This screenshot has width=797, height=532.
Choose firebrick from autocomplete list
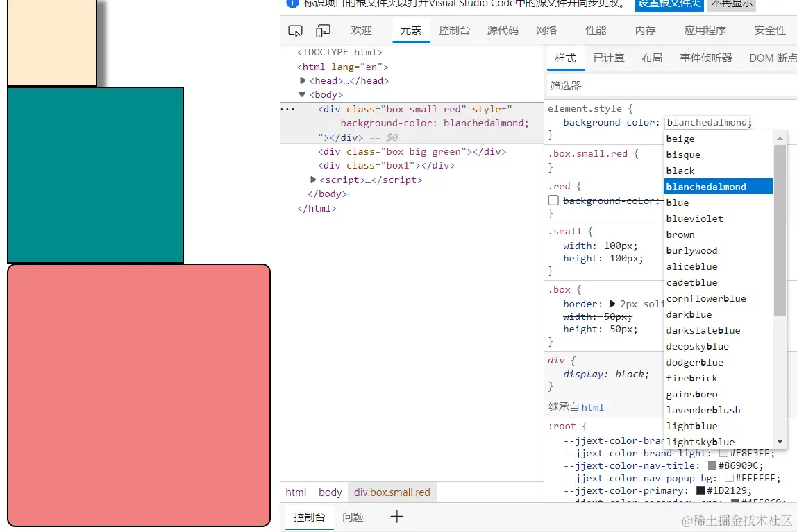719,378
